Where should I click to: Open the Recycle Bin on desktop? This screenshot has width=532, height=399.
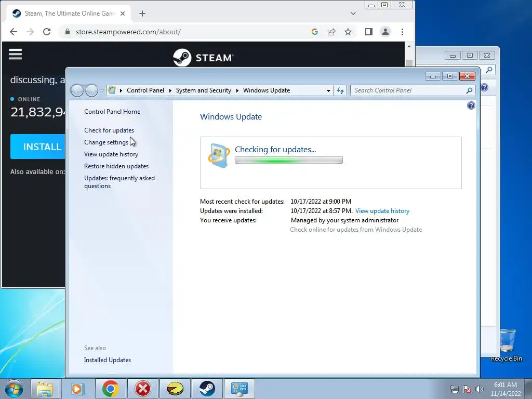click(x=507, y=345)
